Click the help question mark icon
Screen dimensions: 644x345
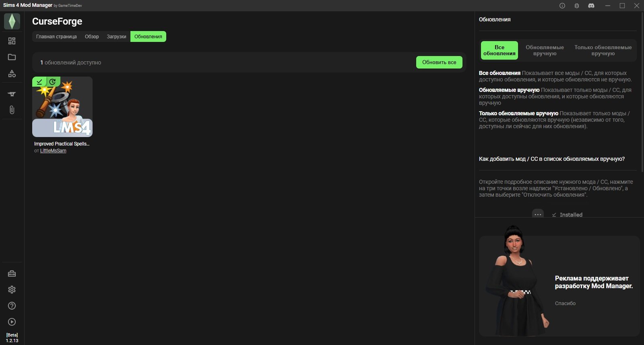pos(12,306)
